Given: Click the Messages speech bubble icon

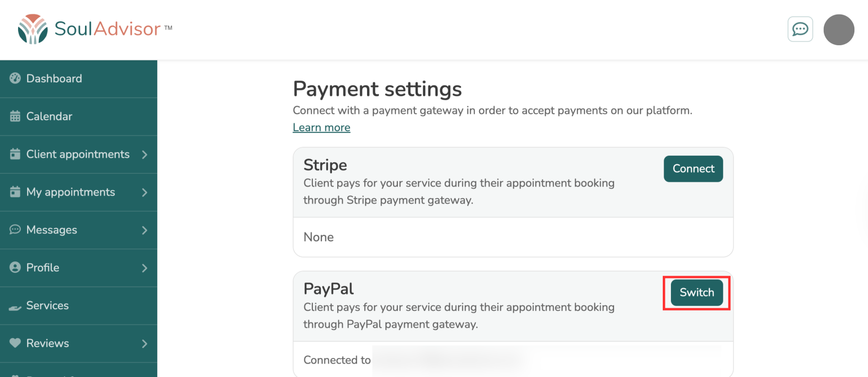Looking at the screenshot, I should point(15,229).
